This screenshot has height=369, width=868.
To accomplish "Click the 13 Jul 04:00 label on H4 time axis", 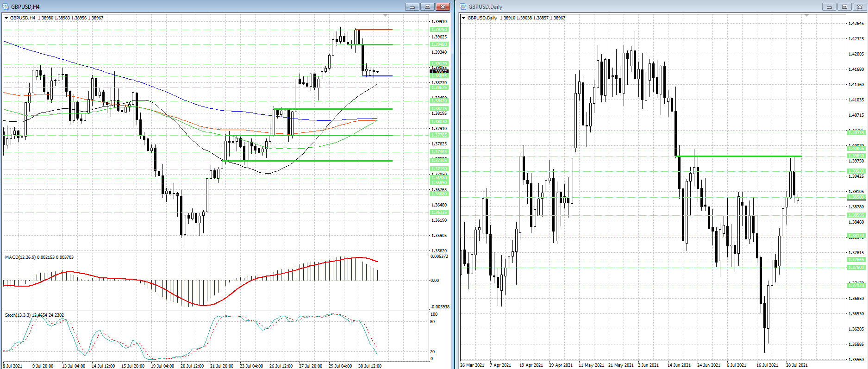I will point(74,366).
